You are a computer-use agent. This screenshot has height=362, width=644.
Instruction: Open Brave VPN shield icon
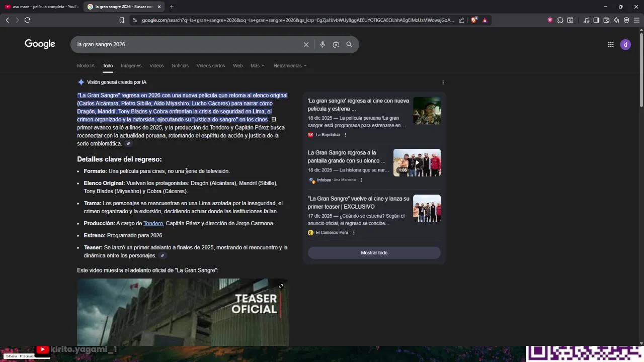click(626, 20)
